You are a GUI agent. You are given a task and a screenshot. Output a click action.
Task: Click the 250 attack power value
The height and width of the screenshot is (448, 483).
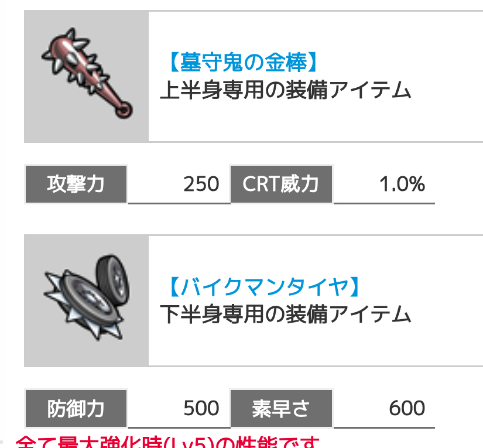(201, 184)
